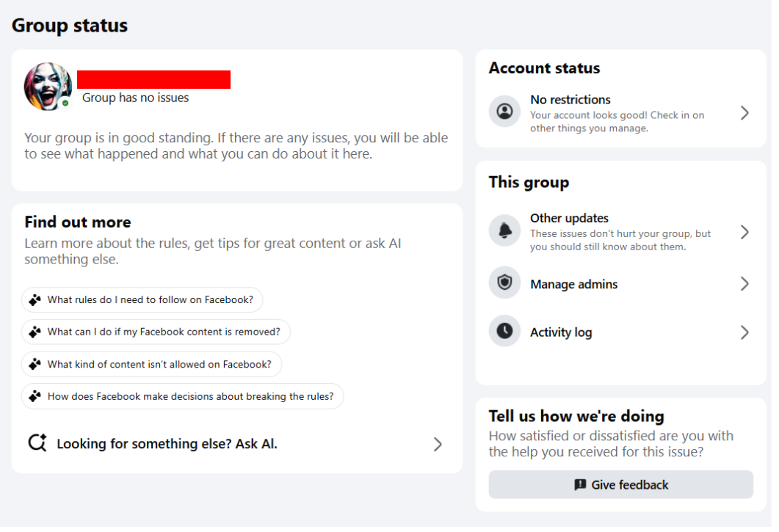Click sparkle icon on content removed question
Screen dimensions: 779x532
(x=35, y=332)
